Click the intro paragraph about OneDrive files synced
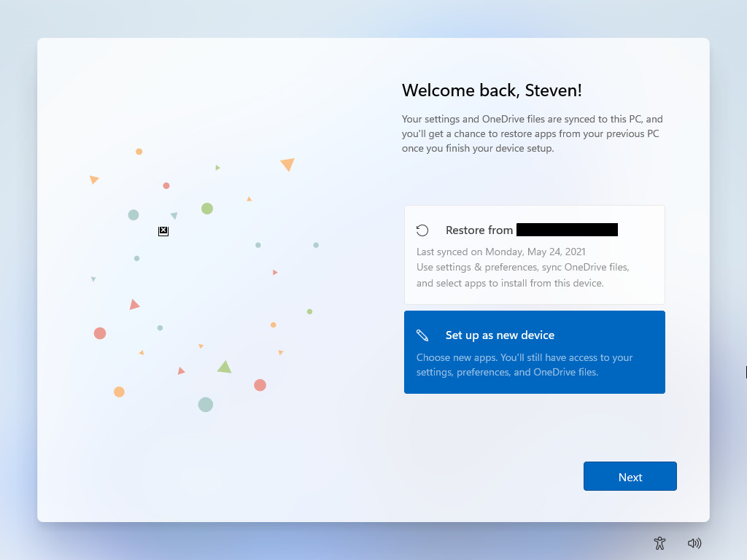 pos(532,133)
